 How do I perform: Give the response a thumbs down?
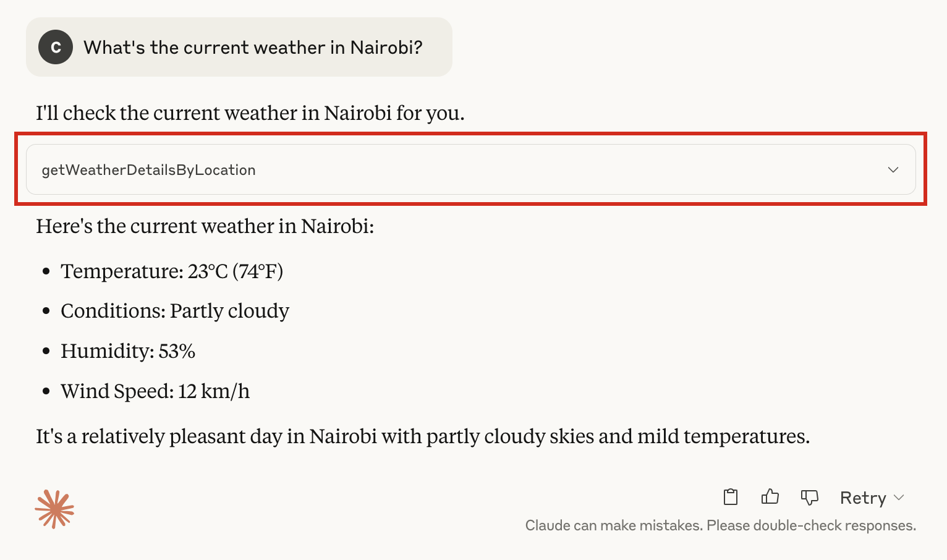point(809,497)
